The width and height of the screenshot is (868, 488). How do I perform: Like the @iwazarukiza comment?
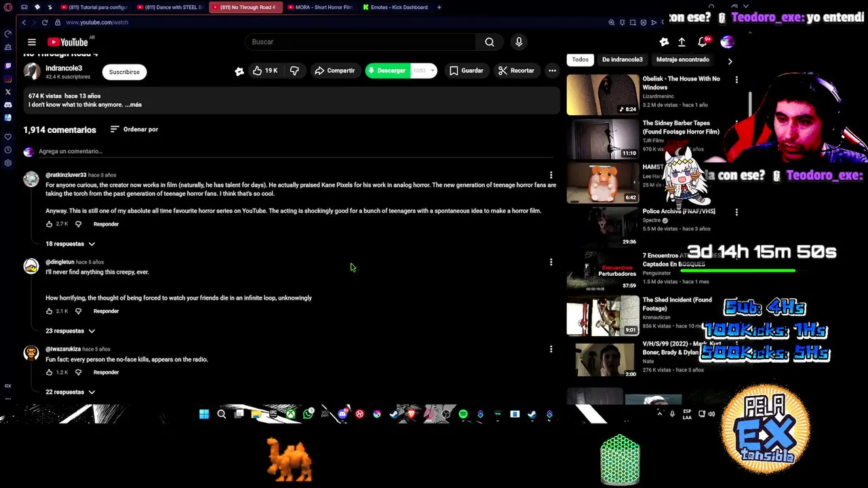point(49,372)
